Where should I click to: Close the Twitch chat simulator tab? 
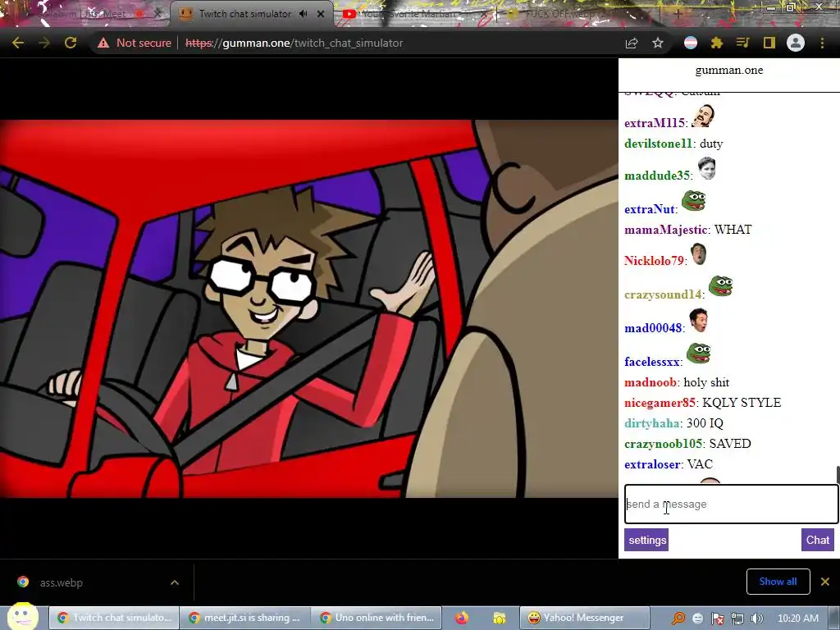(x=321, y=14)
